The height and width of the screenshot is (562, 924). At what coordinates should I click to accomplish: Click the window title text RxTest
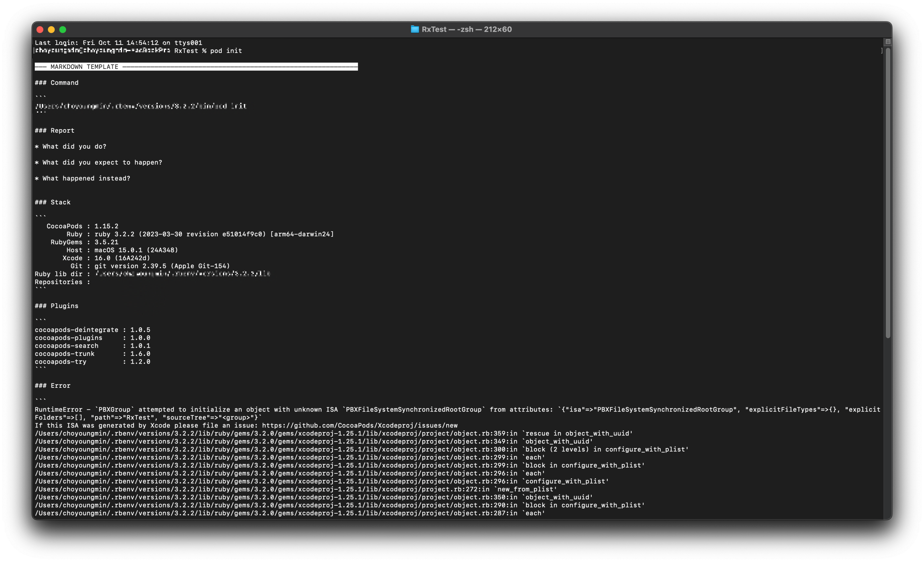pyautogui.click(x=434, y=29)
